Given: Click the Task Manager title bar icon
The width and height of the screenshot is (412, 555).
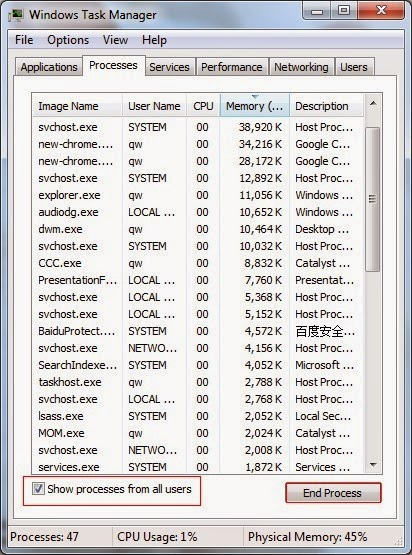Looking at the screenshot, I should [x=16, y=15].
